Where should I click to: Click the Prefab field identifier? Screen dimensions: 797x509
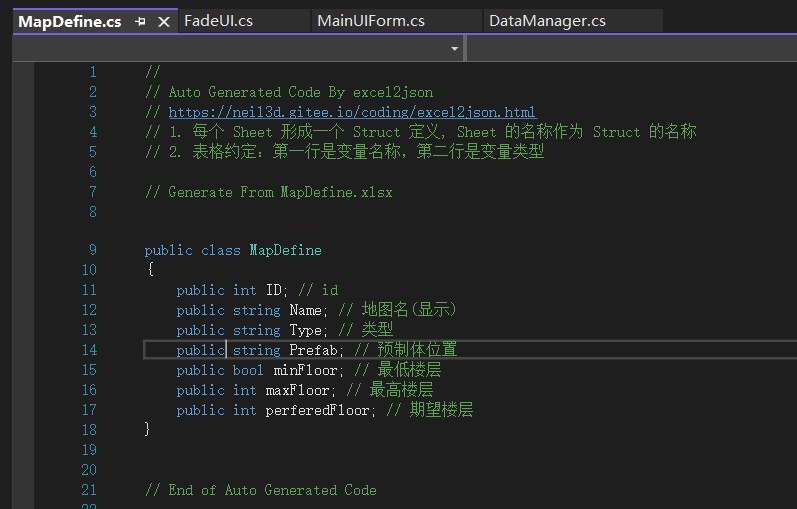314,350
